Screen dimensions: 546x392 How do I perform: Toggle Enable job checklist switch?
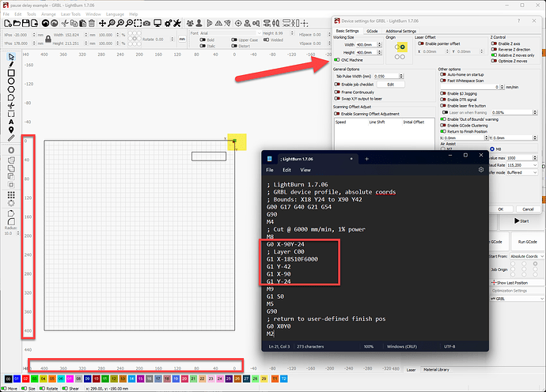coord(337,85)
